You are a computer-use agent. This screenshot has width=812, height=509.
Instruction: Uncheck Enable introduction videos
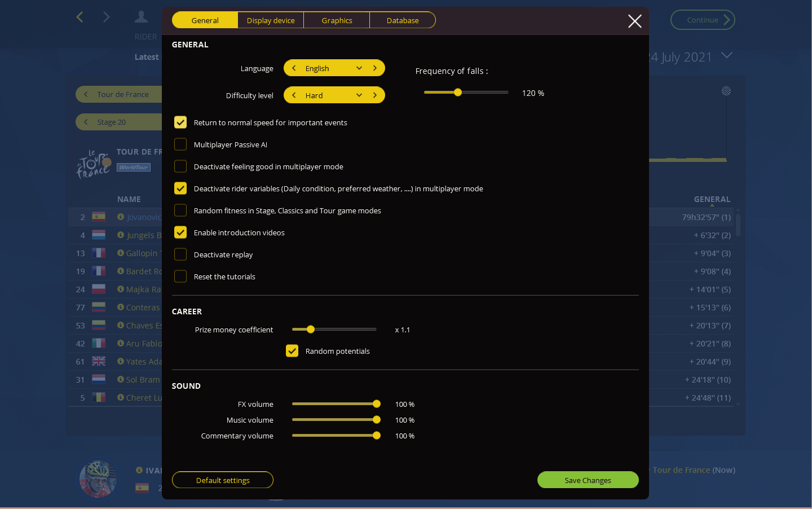(x=180, y=232)
